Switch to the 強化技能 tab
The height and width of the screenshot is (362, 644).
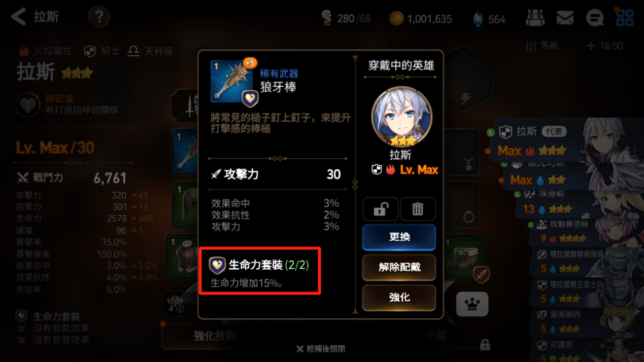tap(215, 336)
